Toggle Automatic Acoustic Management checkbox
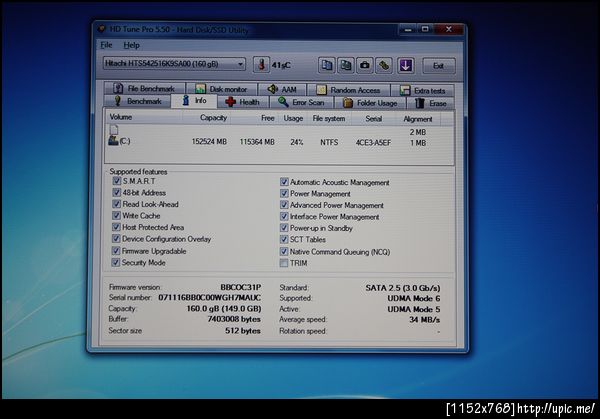 (284, 182)
